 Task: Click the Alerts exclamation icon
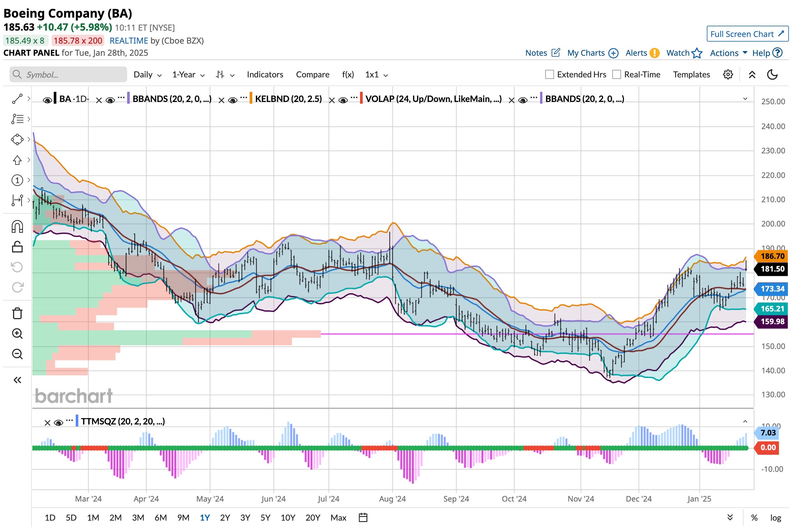[655, 53]
